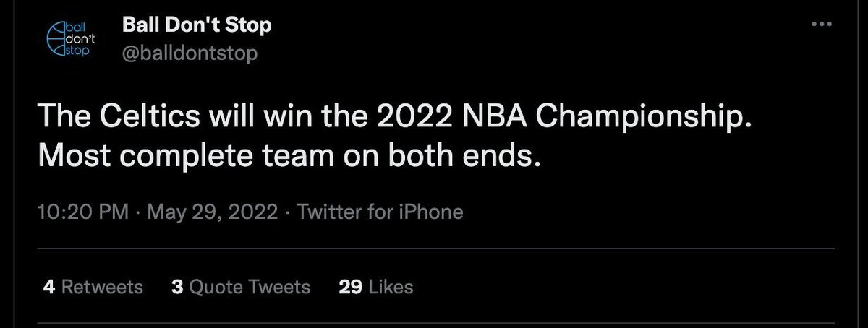Click the number 29 beside Likes
868x328 pixels.
[x=350, y=287]
